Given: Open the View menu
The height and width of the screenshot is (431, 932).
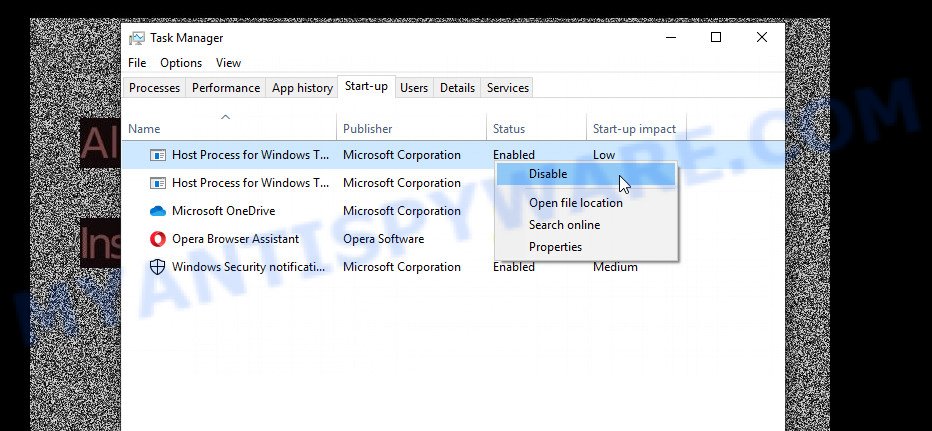Looking at the screenshot, I should click(228, 63).
